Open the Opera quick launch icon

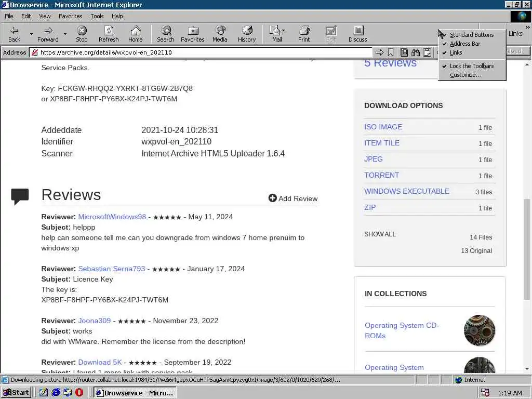pyautogui.click(x=79, y=393)
